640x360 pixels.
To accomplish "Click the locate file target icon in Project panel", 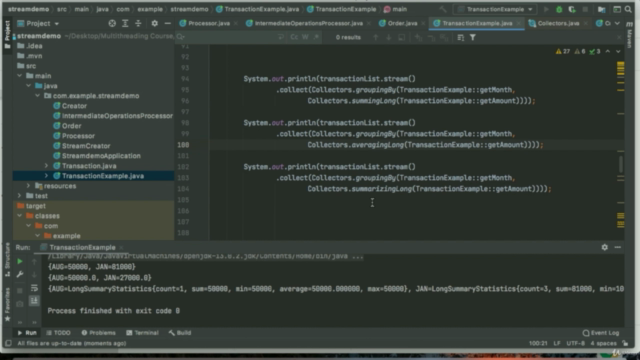I will coord(112,23).
